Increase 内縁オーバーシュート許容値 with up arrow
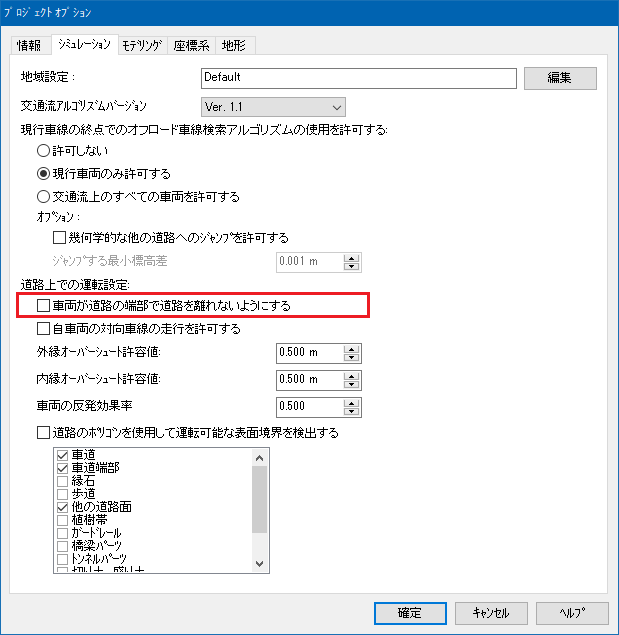619x635 pixels. [351, 376]
